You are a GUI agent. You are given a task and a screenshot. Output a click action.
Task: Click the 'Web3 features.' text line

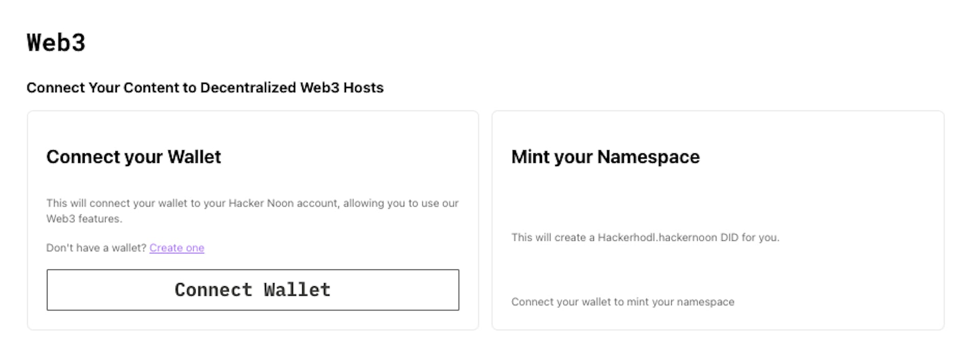click(x=84, y=219)
